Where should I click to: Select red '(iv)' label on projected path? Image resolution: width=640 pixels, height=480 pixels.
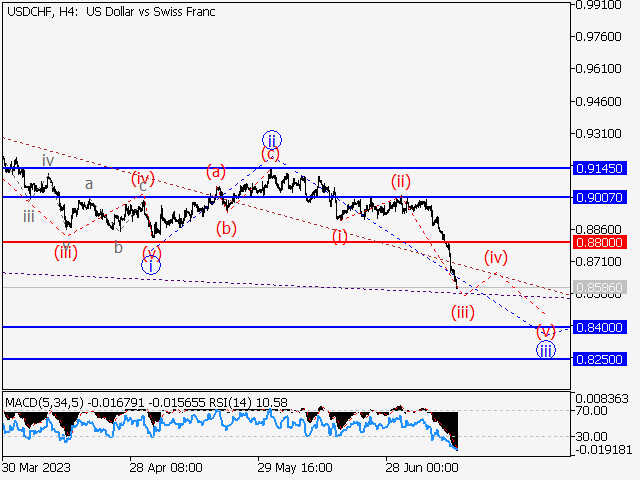(x=496, y=257)
